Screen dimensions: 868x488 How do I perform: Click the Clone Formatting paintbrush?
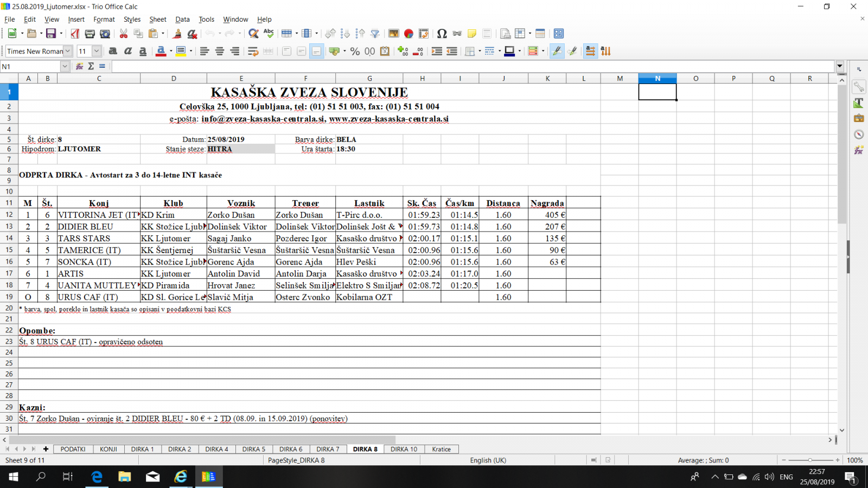click(x=177, y=34)
